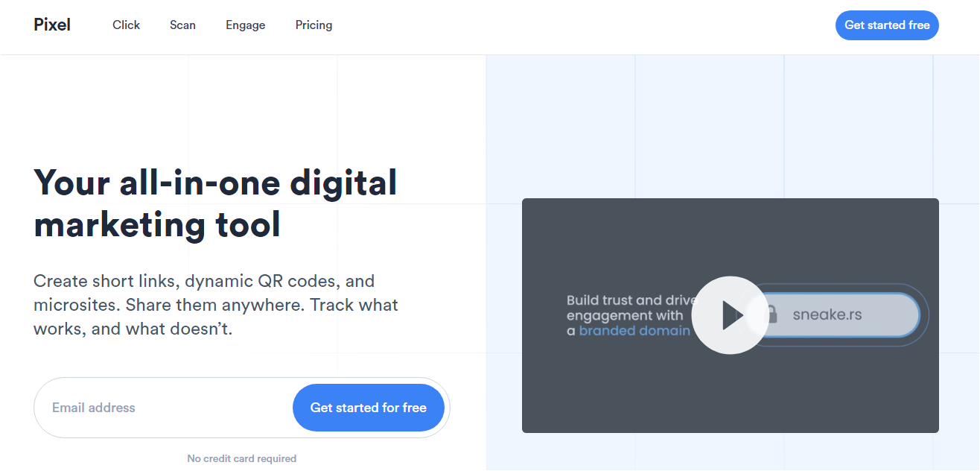Click the 'Build trust and drive' video caption
This screenshot has width=980, height=471.
point(629,300)
